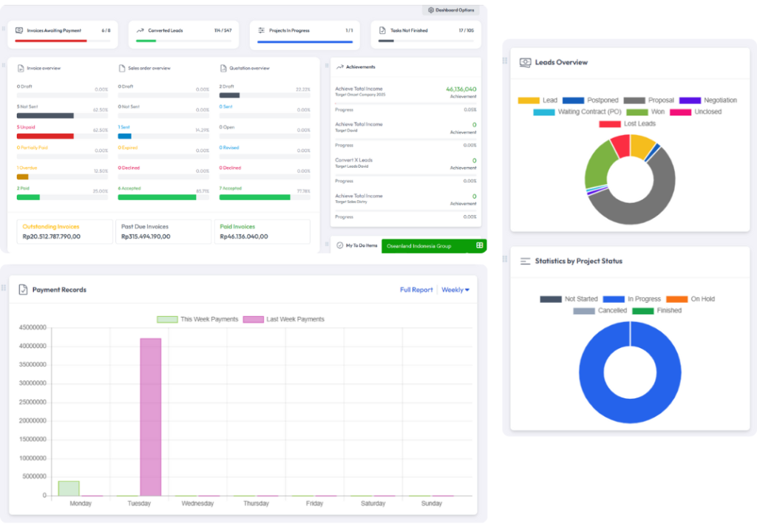Click the Tasks Not Finished document icon
The image size is (757, 532).
pos(382,30)
